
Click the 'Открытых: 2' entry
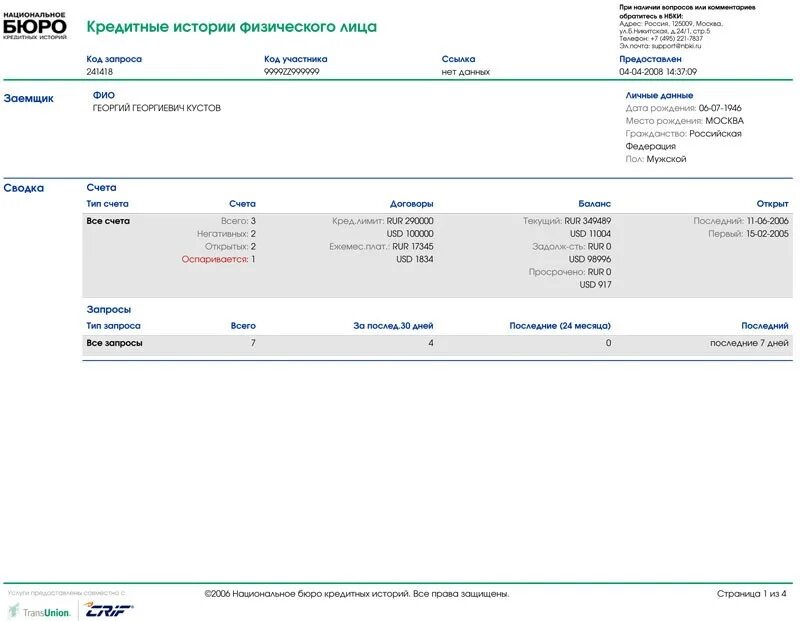tap(230, 246)
